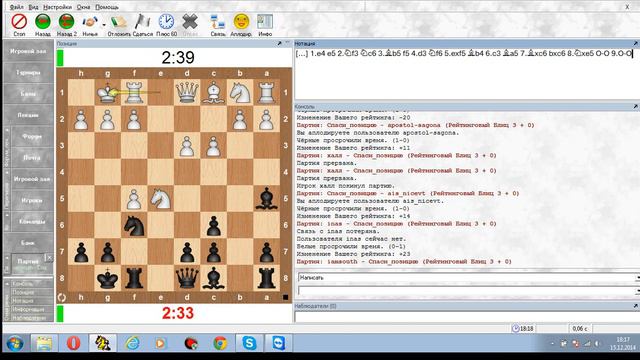Open Internet Explorer from the taskbar

132,343
